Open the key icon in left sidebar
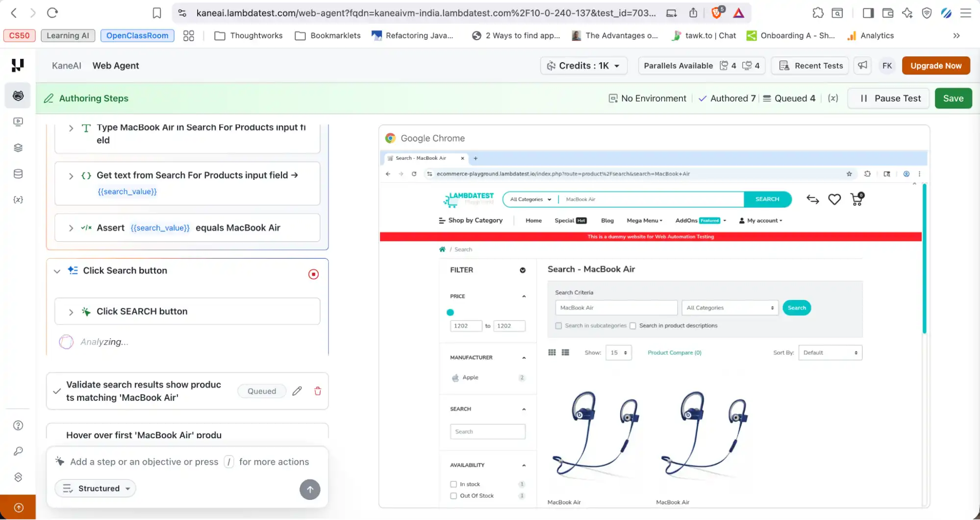This screenshot has width=980, height=520. coord(18,451)
